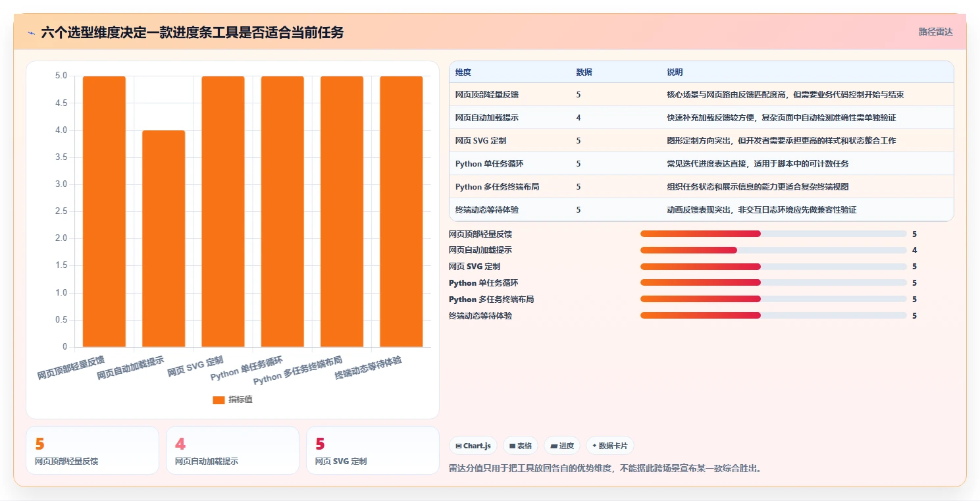The image size is (980, 501).
Task: Click the y-axis tick label 5.0
Action: point(61,76)
